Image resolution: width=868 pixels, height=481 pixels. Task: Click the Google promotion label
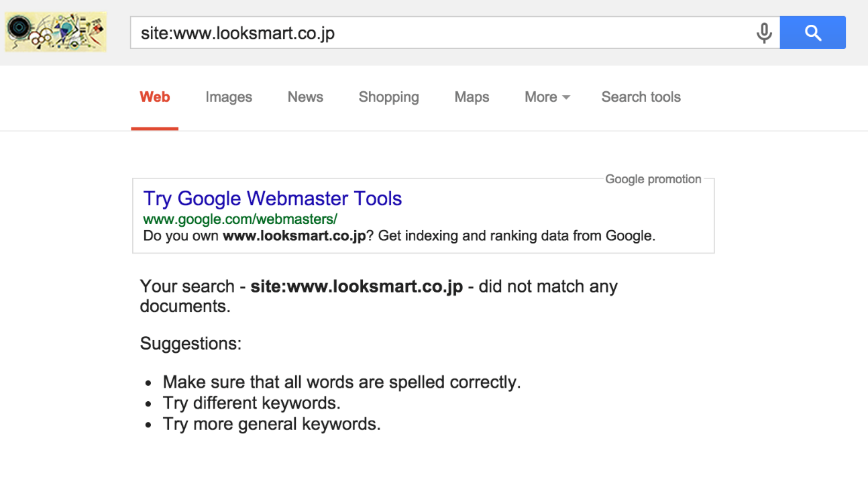pyautogui.click(x=653, y=179)
